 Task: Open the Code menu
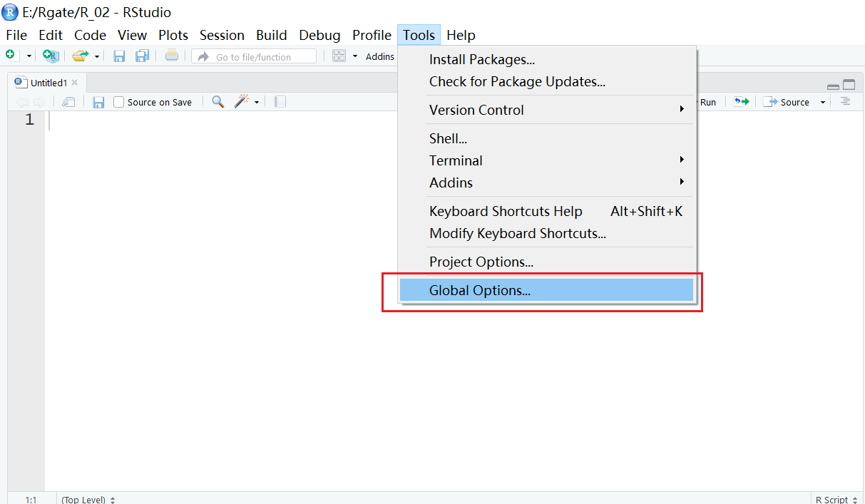pyautogui.click(x=90, y=35)
